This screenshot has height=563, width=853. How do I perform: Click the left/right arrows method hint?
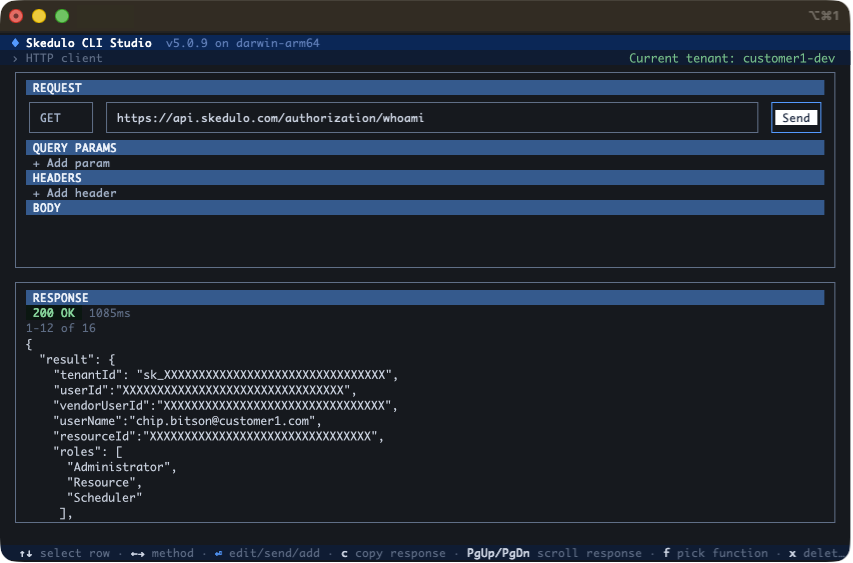point(162,553)
